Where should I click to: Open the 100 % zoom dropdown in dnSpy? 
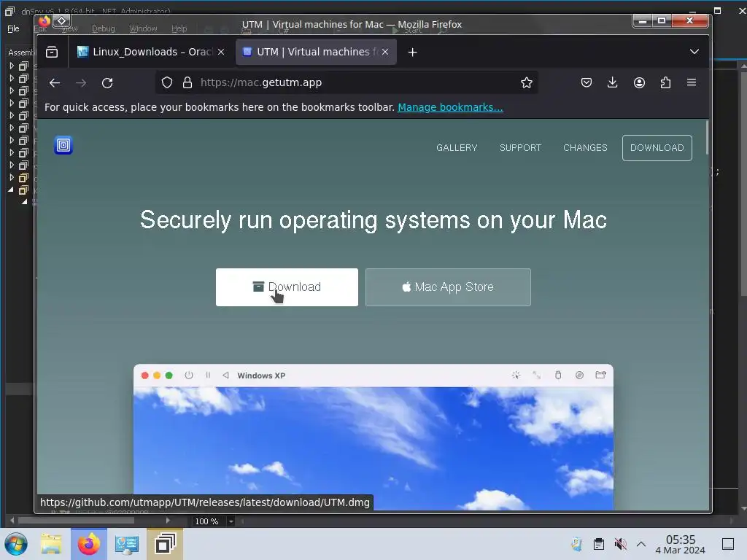231,521
